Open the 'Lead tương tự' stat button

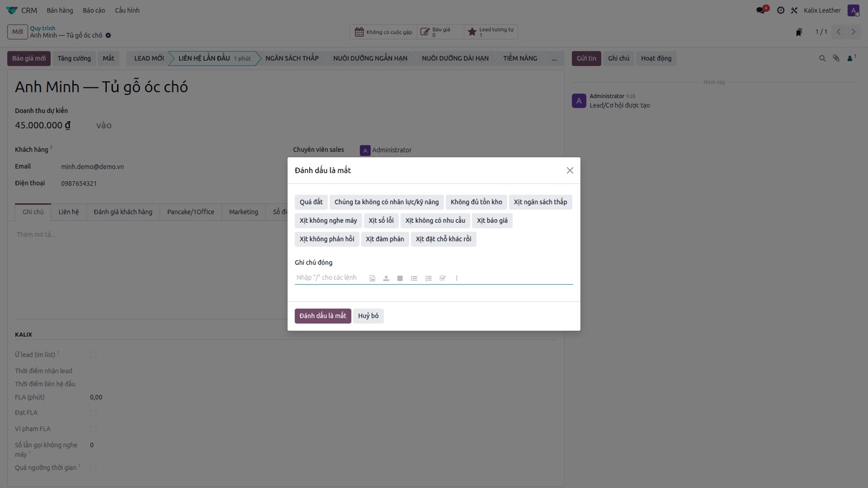(491, 32)
